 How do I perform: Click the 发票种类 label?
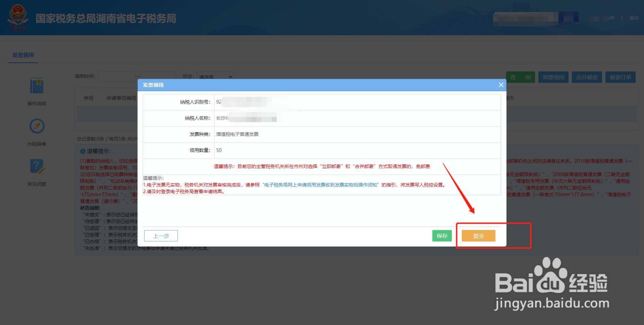(x=200, y=134)
